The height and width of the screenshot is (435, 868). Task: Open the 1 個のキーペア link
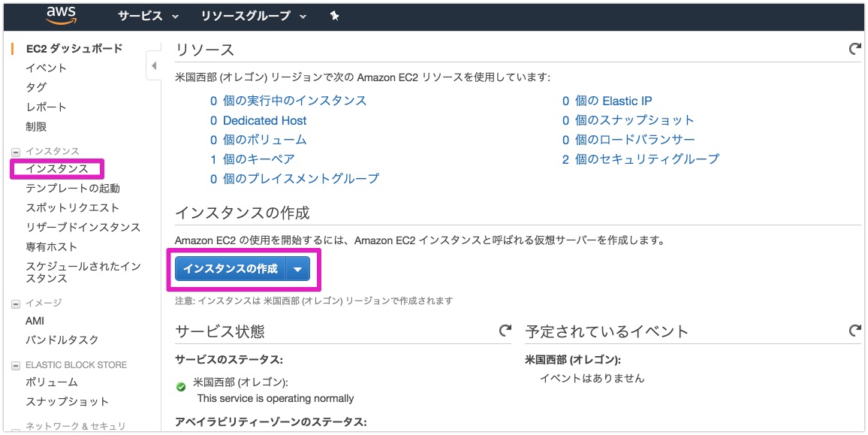tap(252, 159)
